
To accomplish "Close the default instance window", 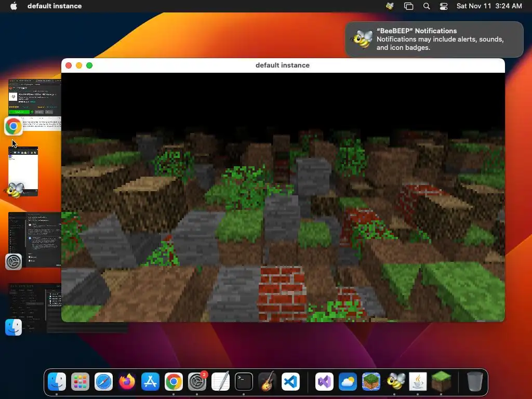I will point(69,65).
